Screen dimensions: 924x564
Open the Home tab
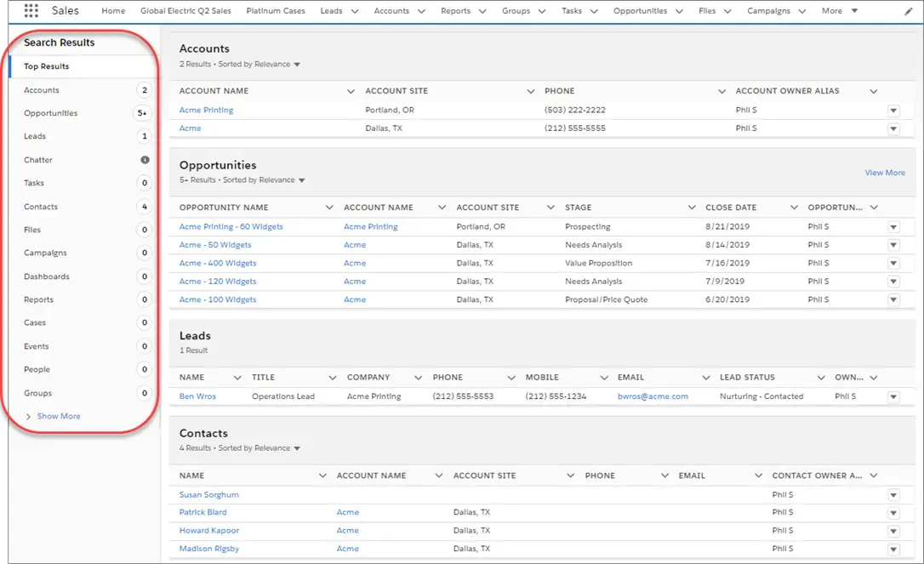113,10
